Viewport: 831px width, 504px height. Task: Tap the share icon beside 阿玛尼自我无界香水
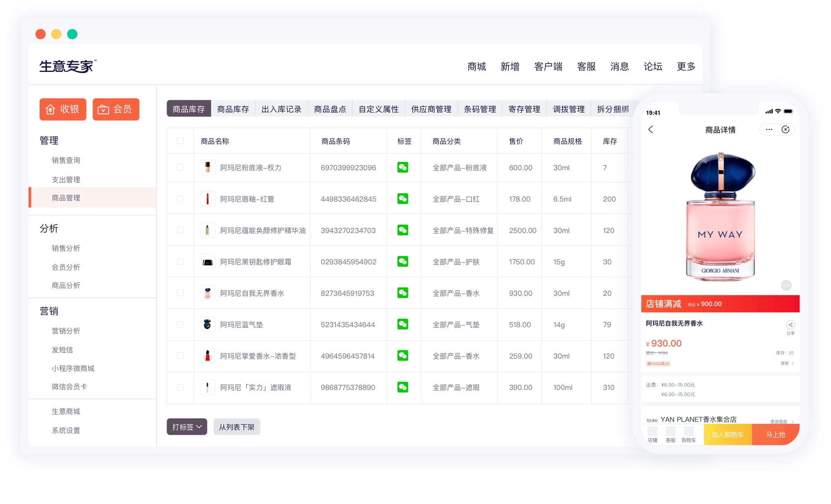(x=790, y=325)
